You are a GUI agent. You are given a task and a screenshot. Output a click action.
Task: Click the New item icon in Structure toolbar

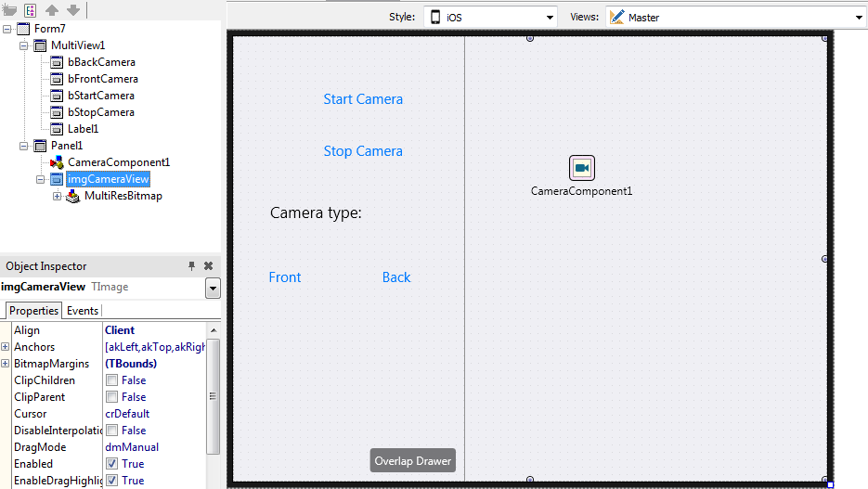[x=10, y=10]
